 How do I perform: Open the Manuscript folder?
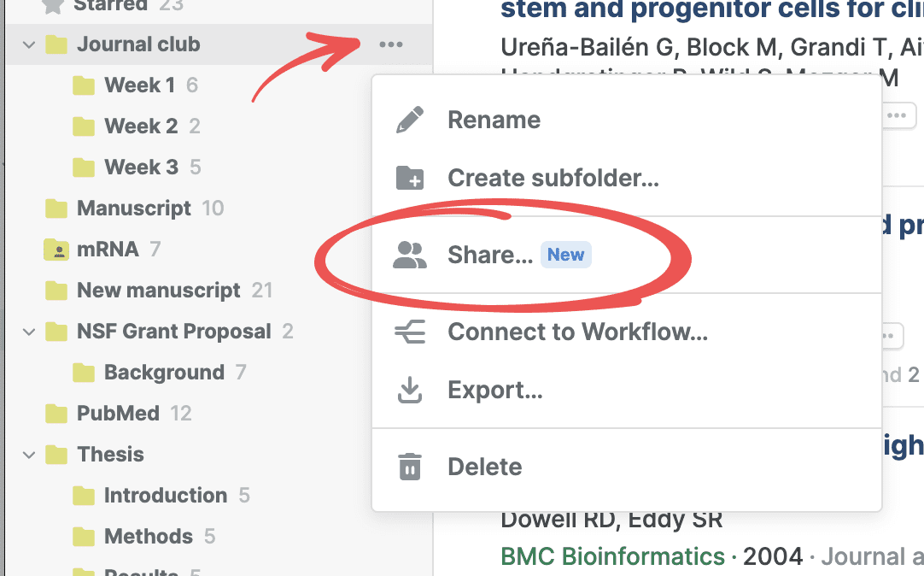coord(134,209)
